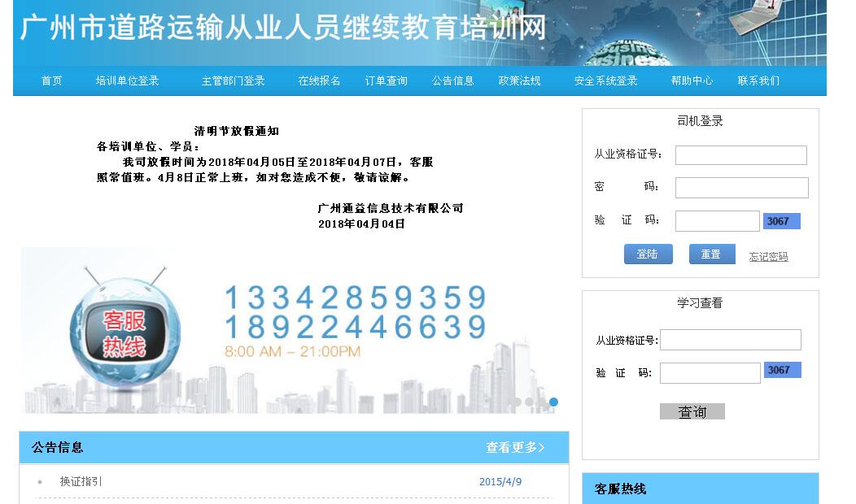Navigate to 在线报名
Image resolution: width=856 pixels, height=504 pixels.
(x=319, y=80)
